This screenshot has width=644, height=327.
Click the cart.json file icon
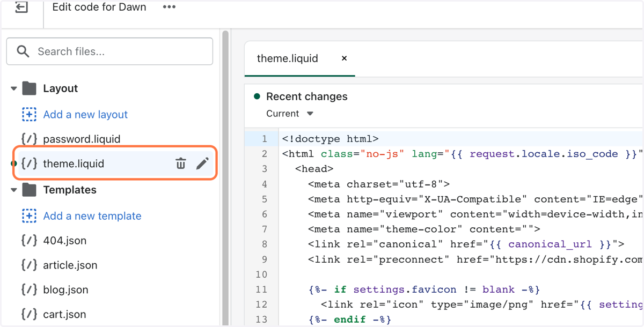tap(29, 314)
